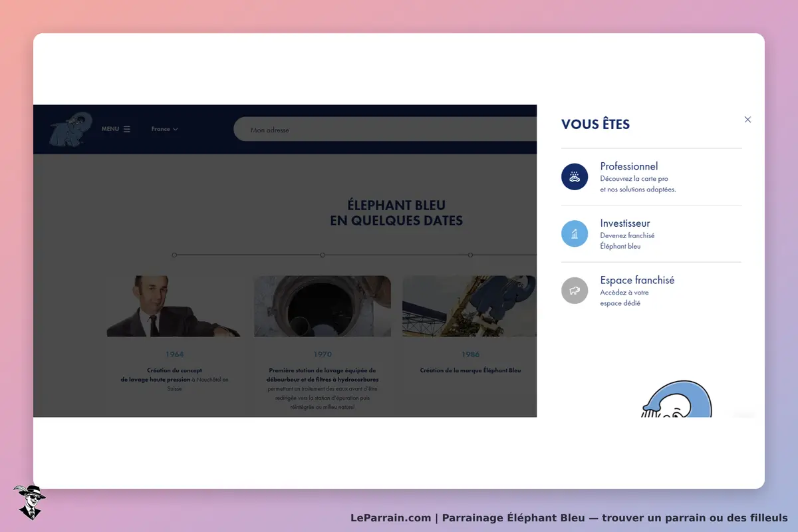The height and width of the screenshot is (532, 798).
Task: Open the MENU hamburger icon
Action: 127,129
